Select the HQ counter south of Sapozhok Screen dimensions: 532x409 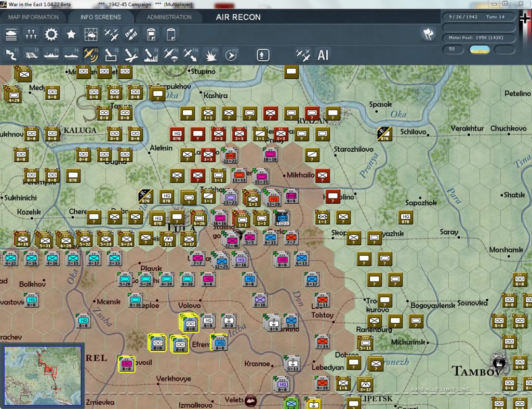(x=405, y=217)
